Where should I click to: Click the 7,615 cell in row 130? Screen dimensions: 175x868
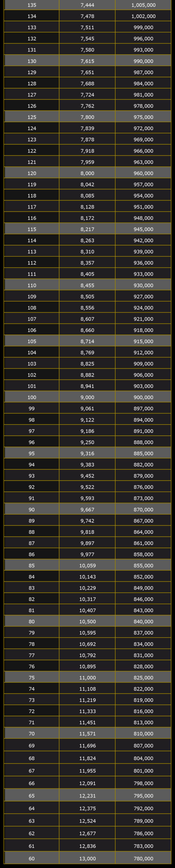(87, 61)
